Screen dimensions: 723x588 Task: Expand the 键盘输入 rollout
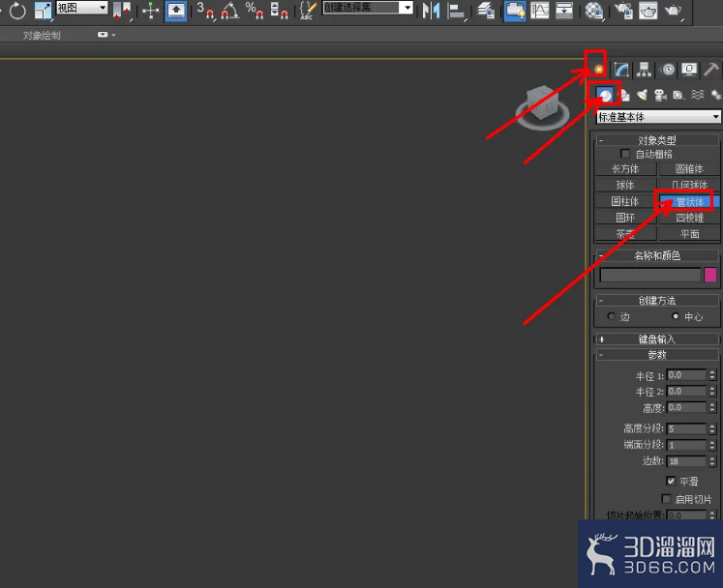[x=657, y=339]
